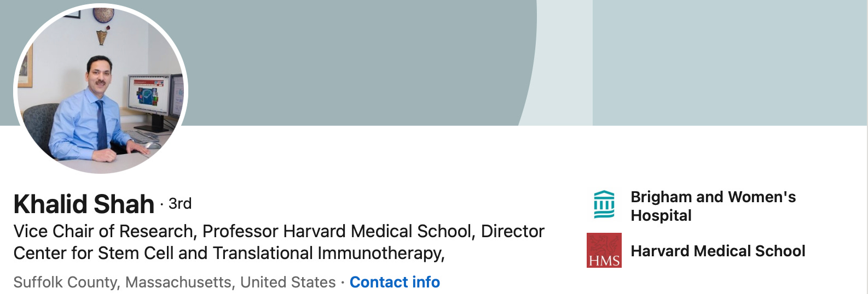
Task: Click the word "Director" in the headline
Action: tap(512, 231)
